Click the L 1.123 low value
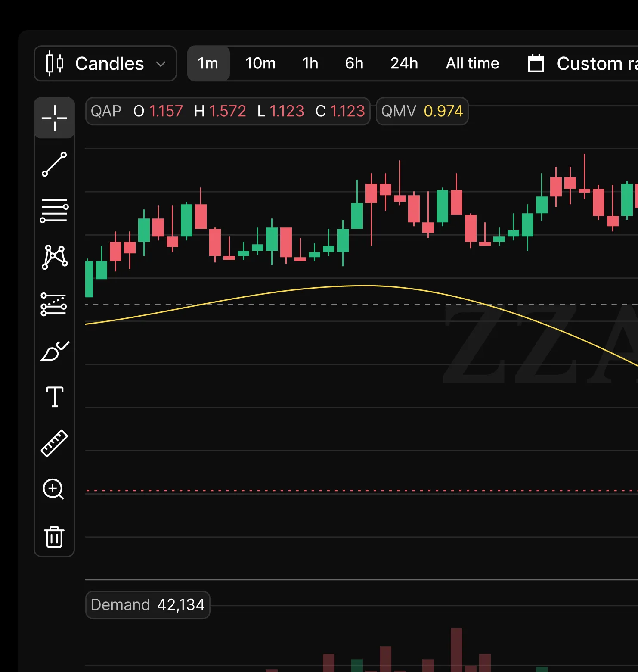Screen dimensions: 638x672 pos(281,111)
